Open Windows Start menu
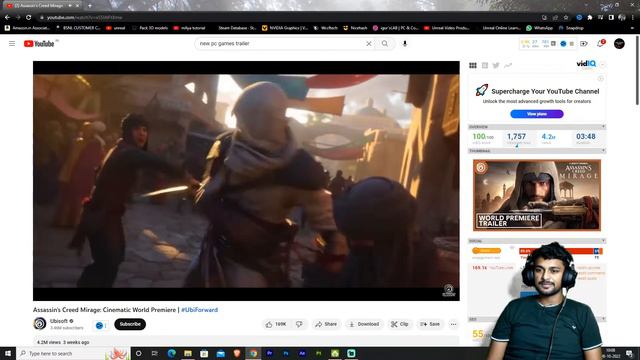Image resolution: width=640 pixels, height=360 pixels. click(8, 353)
